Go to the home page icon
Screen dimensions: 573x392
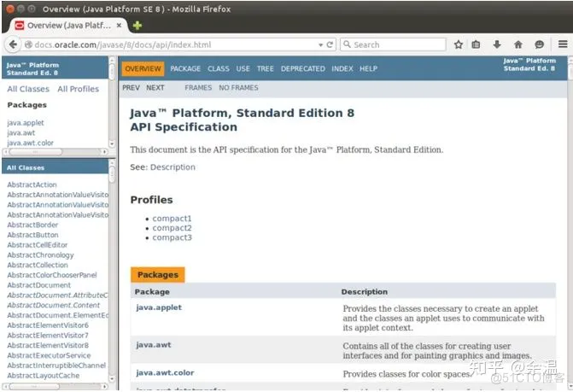(x=517, y=44)
